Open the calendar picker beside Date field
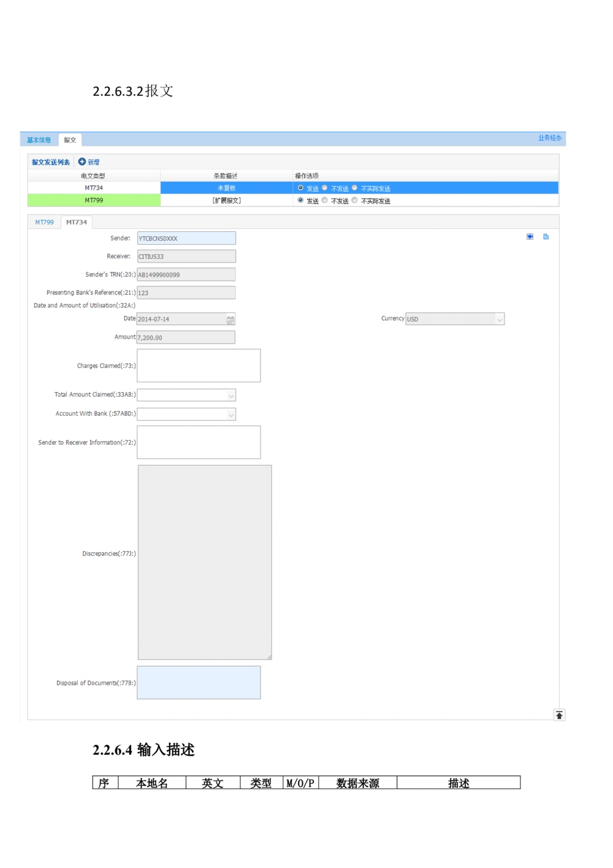The height and width of the screenshot is (868, 613). pos(230,320)
